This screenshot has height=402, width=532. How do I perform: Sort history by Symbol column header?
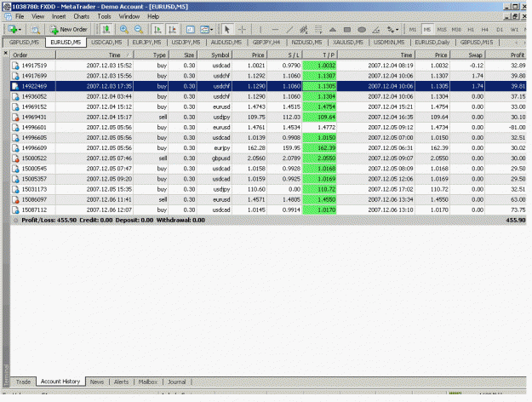[215, 55]
